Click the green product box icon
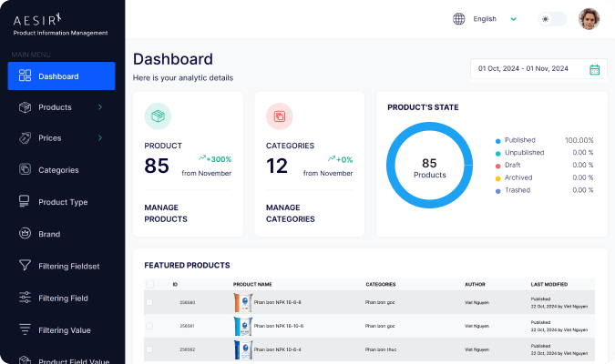 coord(158,116)
